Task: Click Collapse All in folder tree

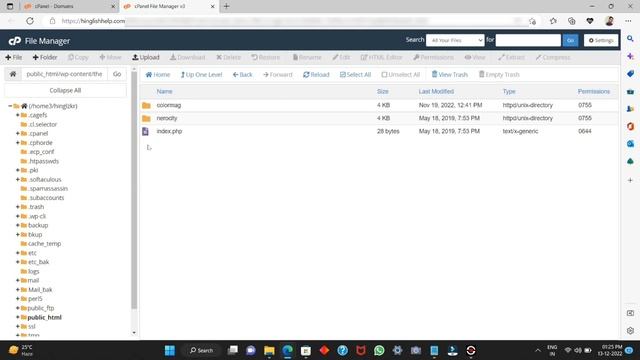Action: point(65,90)
